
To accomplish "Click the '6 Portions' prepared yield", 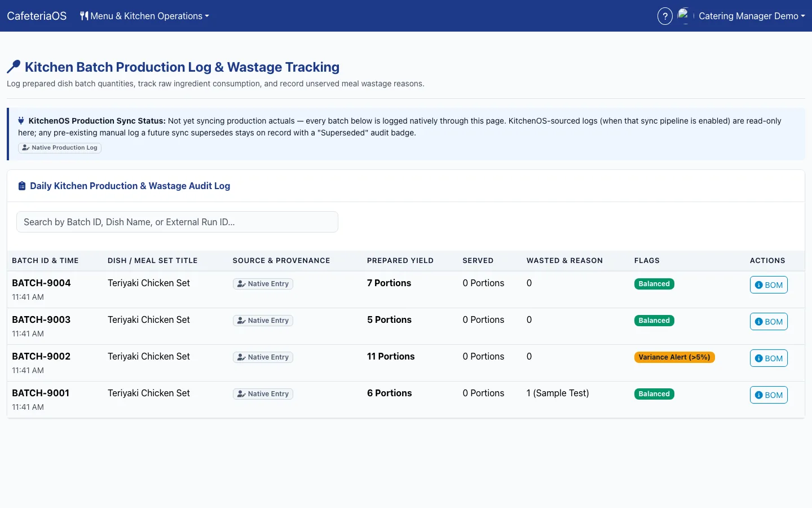I will [x=389, y=393].
